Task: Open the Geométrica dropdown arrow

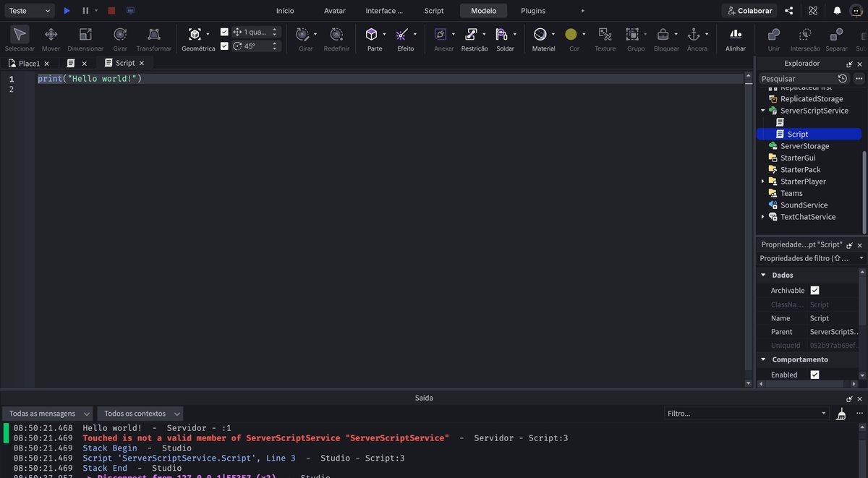Action: coord(208,34)
